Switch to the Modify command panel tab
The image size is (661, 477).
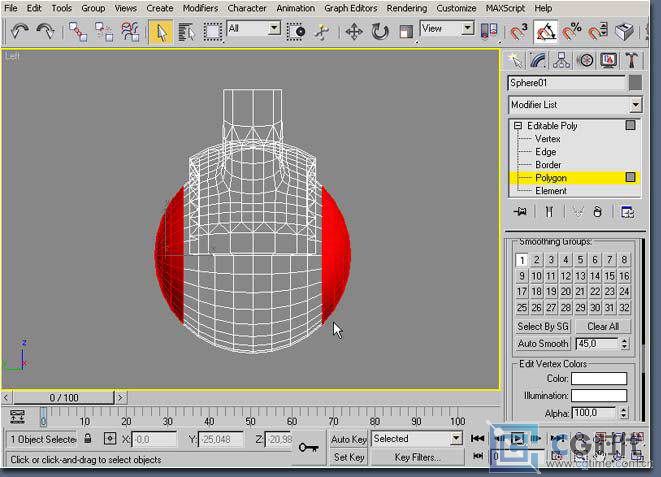(x=538, y=60)
